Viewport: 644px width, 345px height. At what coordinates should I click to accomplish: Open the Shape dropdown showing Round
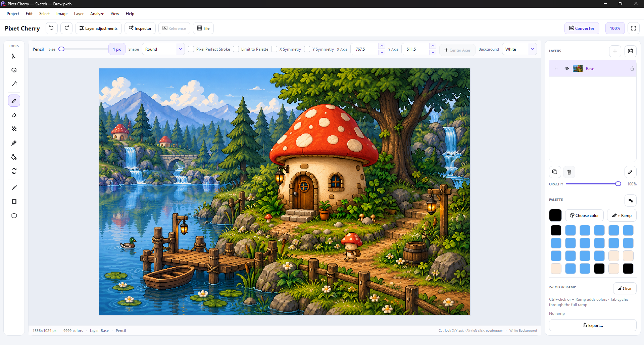pos(163,49)
